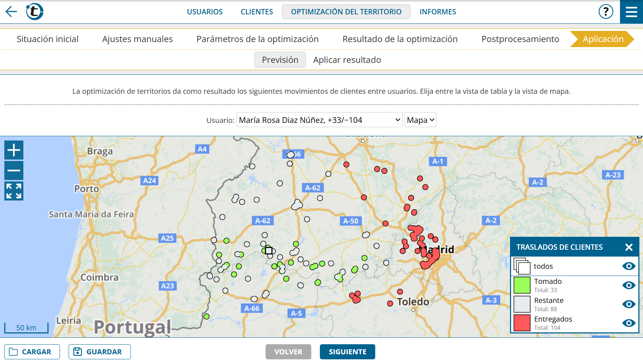643x364 pixels.
Task: Switch to the Informes tab
Action: coord(437,12)
